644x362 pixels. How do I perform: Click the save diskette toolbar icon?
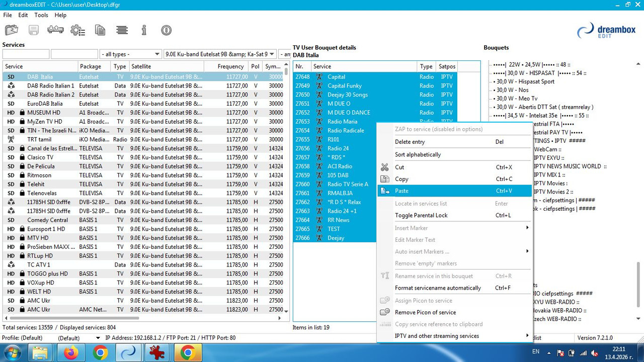pyautogui.click(x=34, y=30)
